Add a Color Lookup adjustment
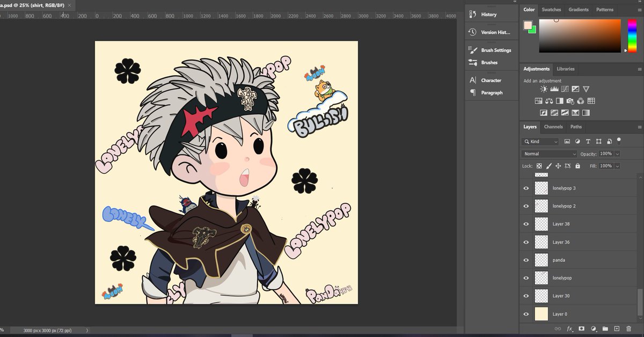 point(591,101)
